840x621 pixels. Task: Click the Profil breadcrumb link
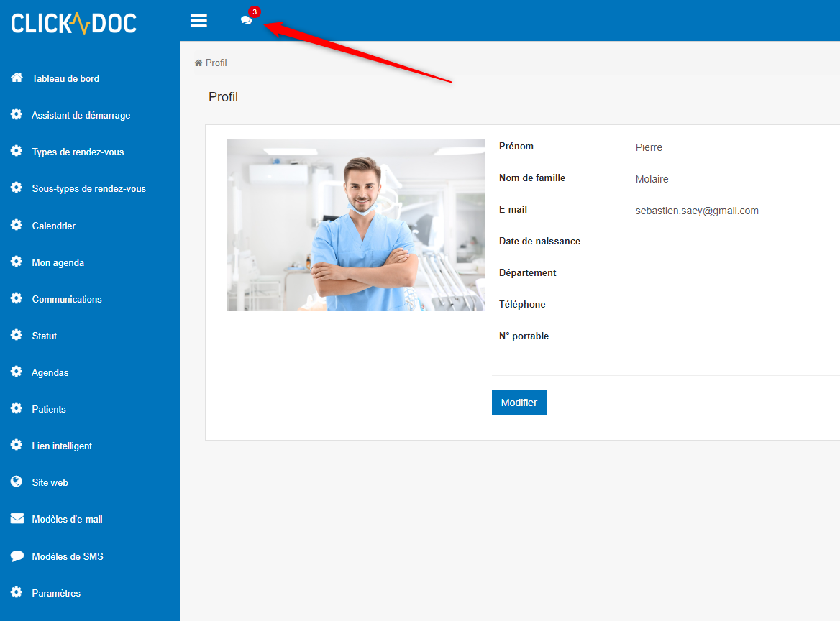point(216,63)
